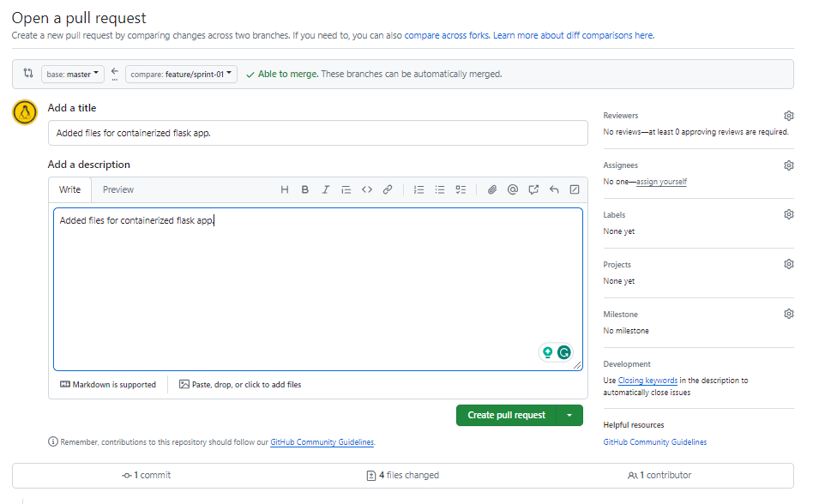Click the 'Open a pull request' heading
The image size is (813, 504).
tap(79, 18)
